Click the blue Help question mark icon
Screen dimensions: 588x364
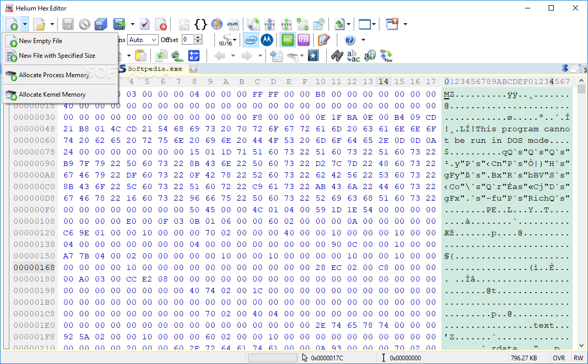pos(349,40)
